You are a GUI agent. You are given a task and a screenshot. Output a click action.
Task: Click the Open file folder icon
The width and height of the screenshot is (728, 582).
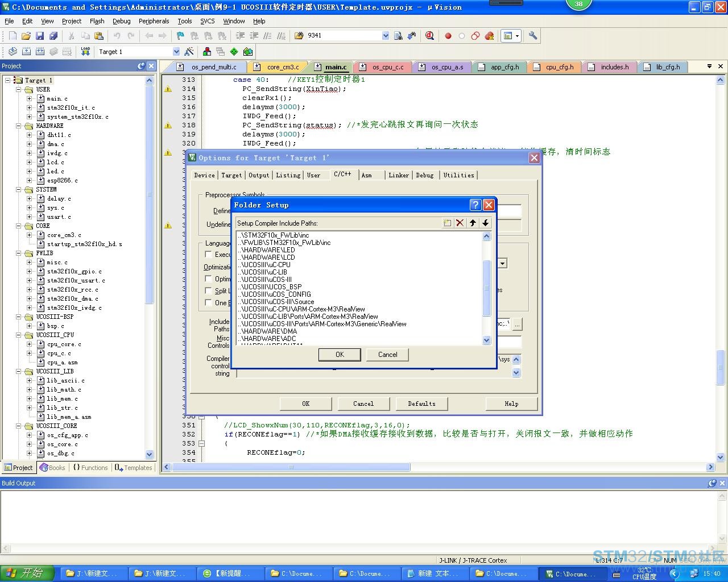pos(26,36)
